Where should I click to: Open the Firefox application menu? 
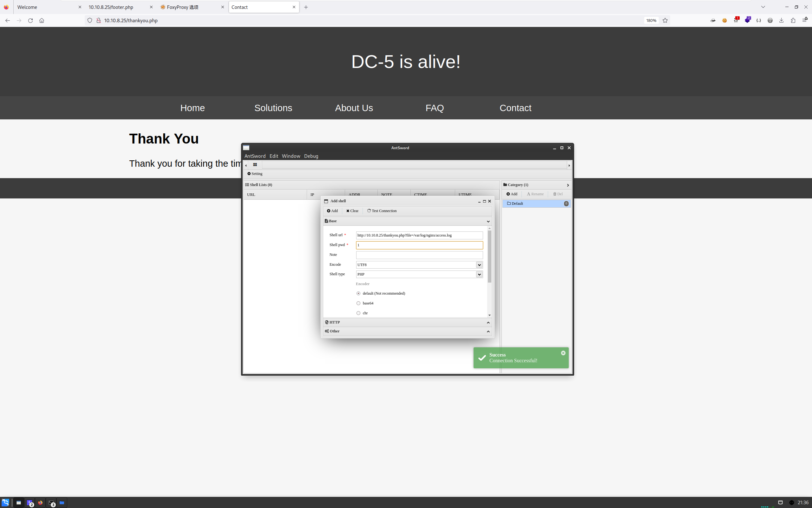[805, 20]
